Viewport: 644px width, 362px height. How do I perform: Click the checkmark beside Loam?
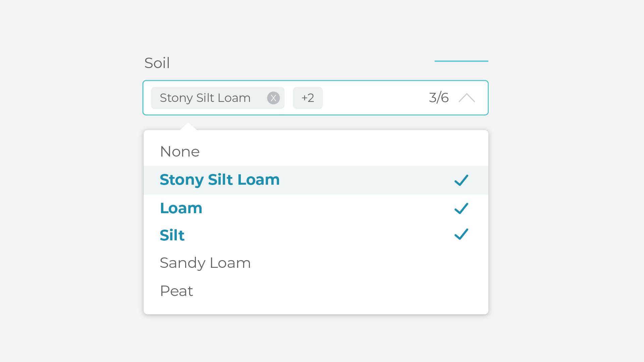[461, 208]
